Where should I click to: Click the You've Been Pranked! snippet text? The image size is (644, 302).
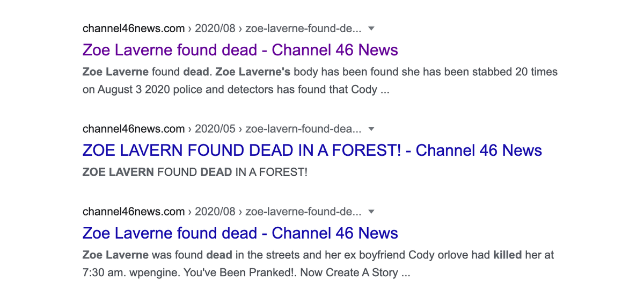(x=240, y=272)
